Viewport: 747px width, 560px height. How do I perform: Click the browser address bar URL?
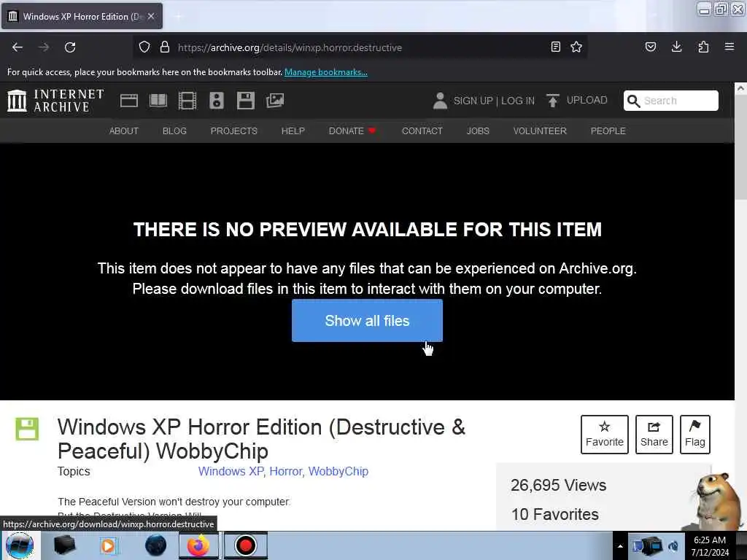tap(290, 47)
